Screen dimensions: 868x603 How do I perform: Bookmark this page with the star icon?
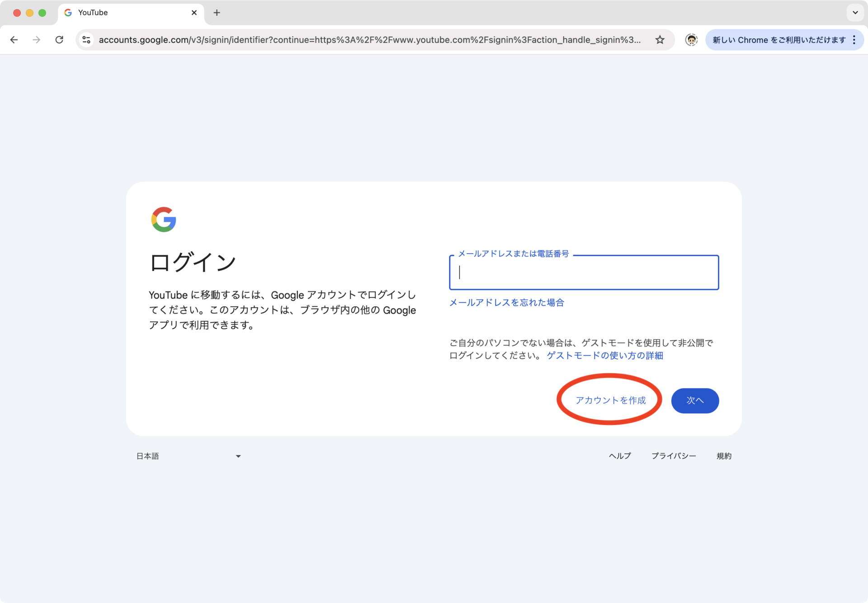click(660, 40)
